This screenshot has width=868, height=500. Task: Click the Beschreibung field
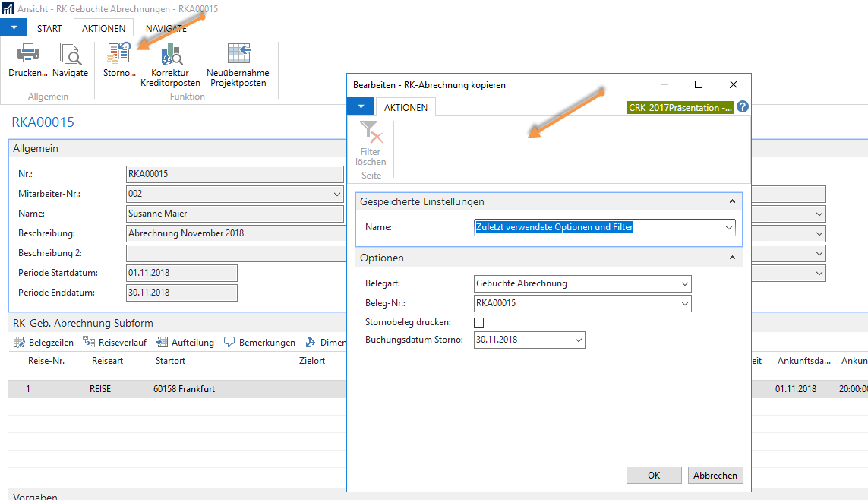pyautogui.click(x=236, y=234)
